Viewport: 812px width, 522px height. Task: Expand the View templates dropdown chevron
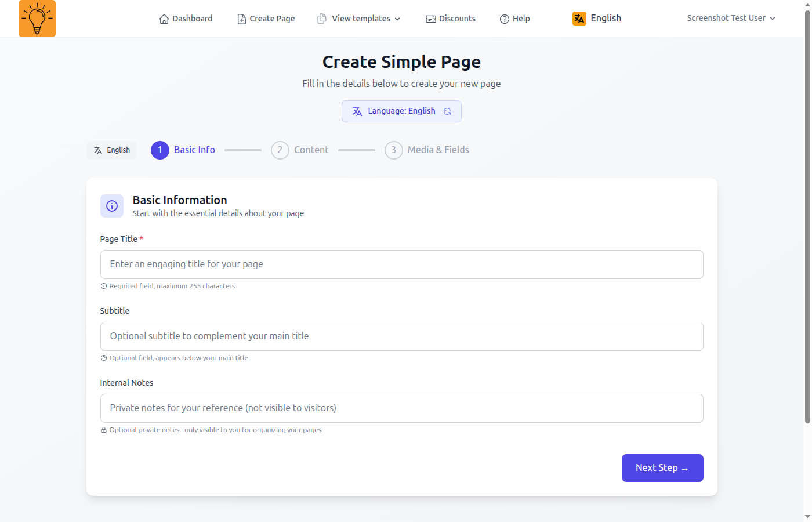point(397,19)
